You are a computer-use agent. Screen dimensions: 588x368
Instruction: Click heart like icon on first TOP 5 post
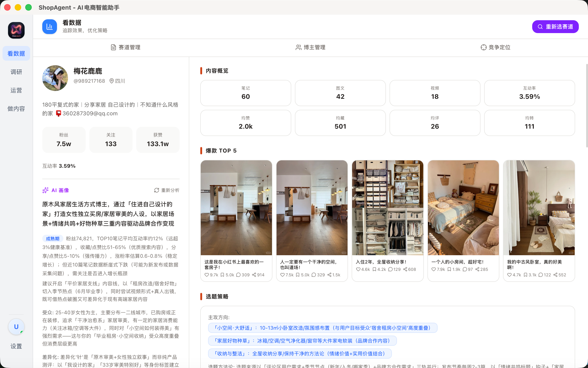207,275
